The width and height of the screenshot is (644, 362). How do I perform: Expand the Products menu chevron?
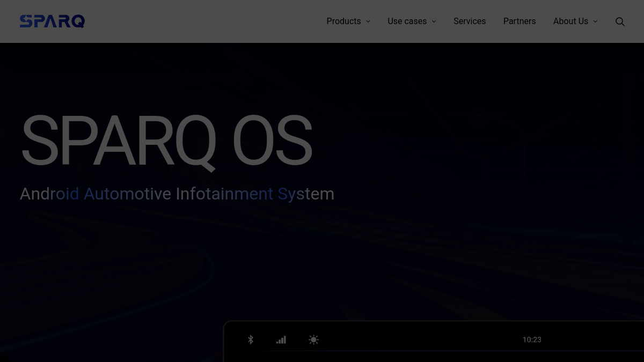368,21
